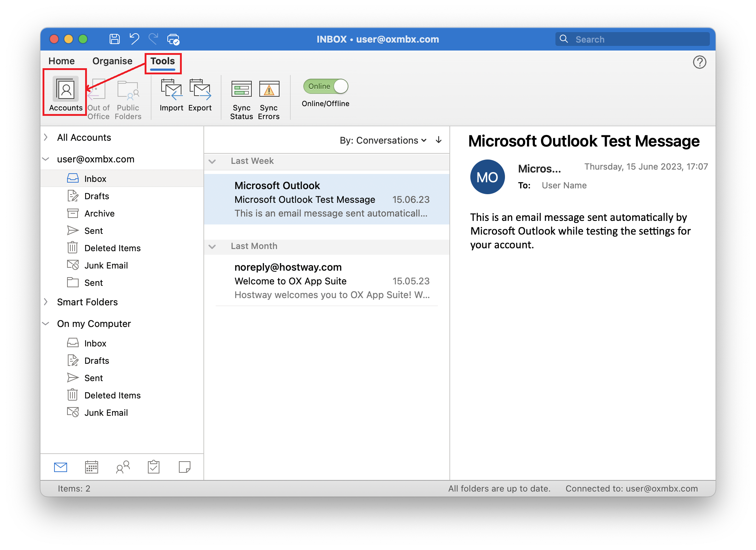The width and height of the screenshot is (756, 550).
Task: Collapse the Last Week conversation group
Action: point(212,161)
